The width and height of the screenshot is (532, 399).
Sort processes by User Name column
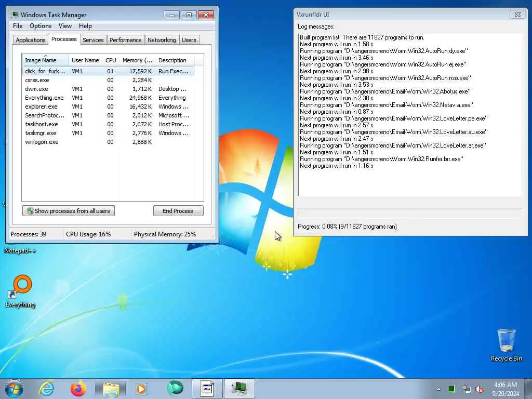click(x=85, y=60)
